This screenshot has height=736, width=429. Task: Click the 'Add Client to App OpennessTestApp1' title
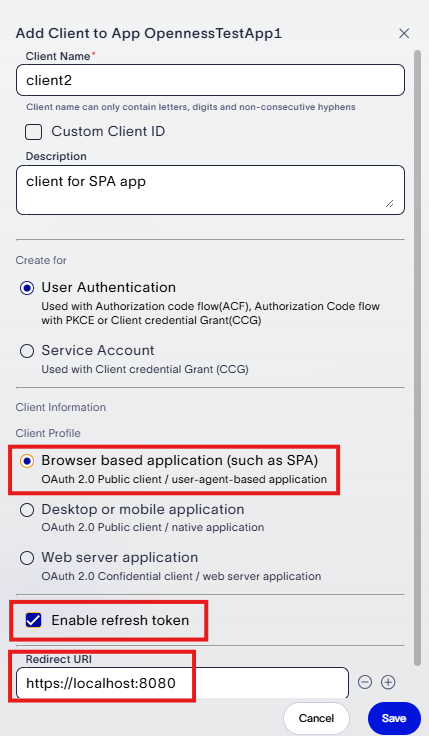point(149,33)
